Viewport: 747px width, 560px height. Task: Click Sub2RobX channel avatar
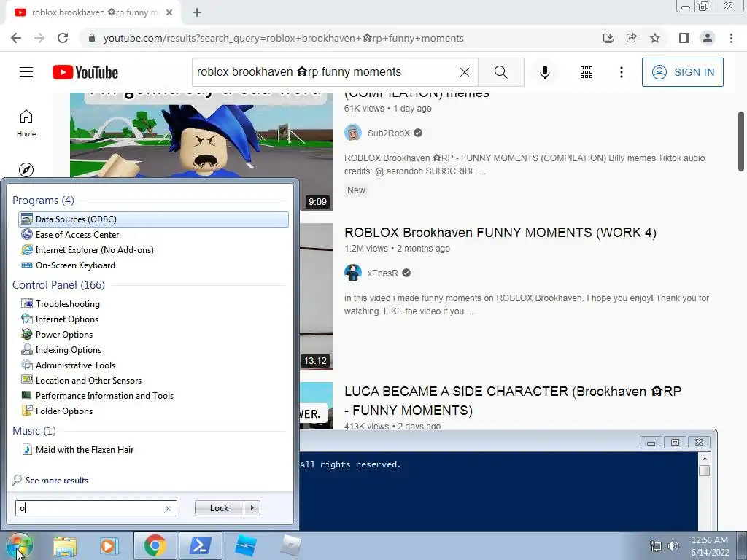(353, 133)
